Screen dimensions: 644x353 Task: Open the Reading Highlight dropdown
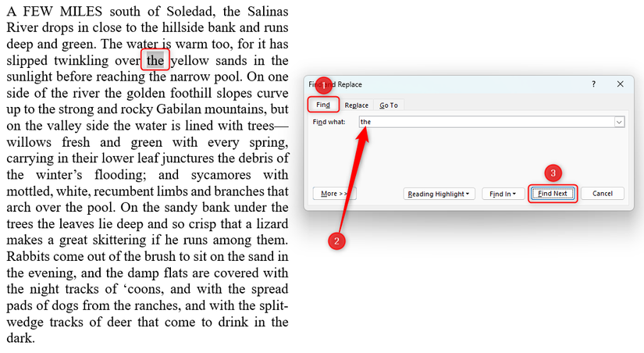pyautogui.click(x=439, y=194)
